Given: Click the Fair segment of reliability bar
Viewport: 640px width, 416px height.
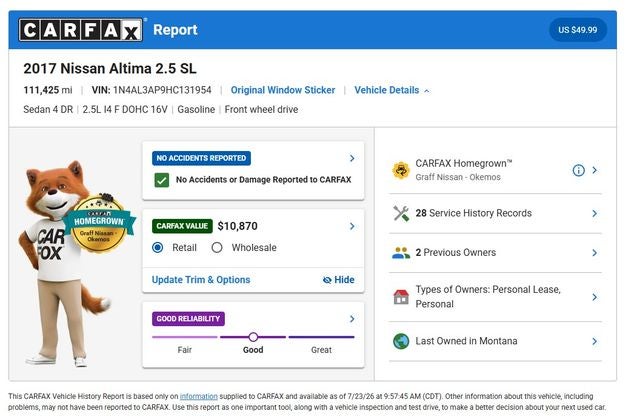Looking at the screenshot, I should click(184, 337).
